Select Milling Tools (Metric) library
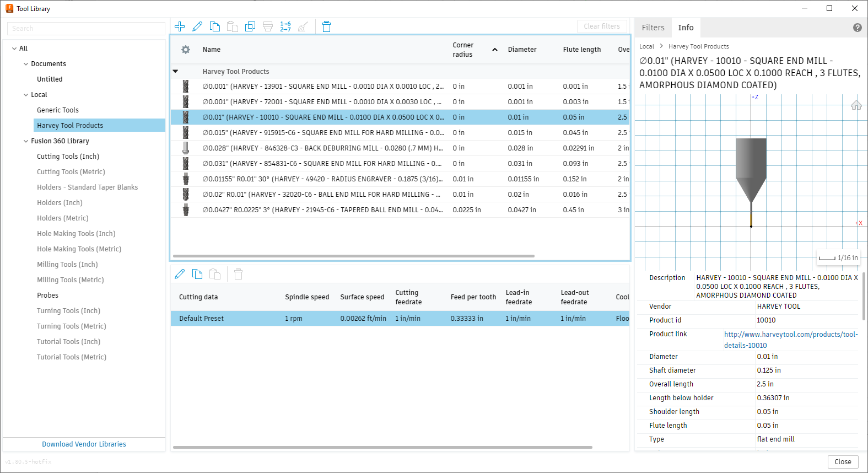Image resolution: width=868 pixels, height=473 pixels. tap(70, 280)
